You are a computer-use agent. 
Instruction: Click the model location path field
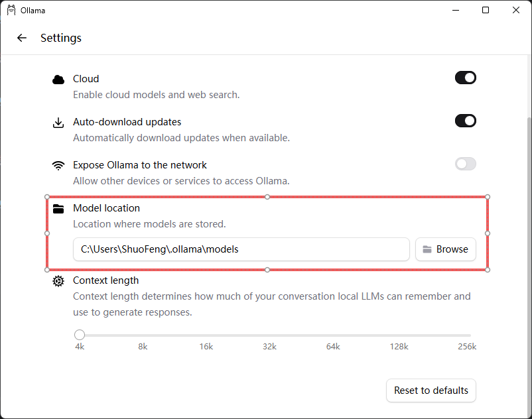click(241, 249)
